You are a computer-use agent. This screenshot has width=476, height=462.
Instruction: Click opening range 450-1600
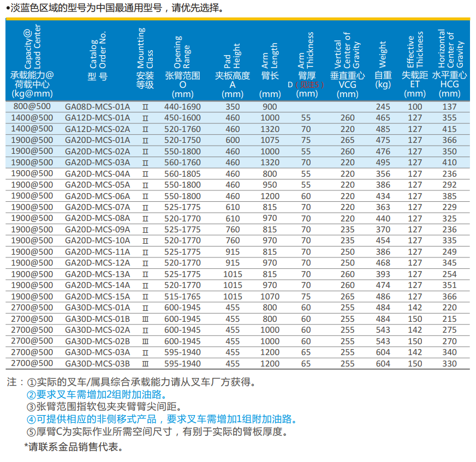[182, 118]
